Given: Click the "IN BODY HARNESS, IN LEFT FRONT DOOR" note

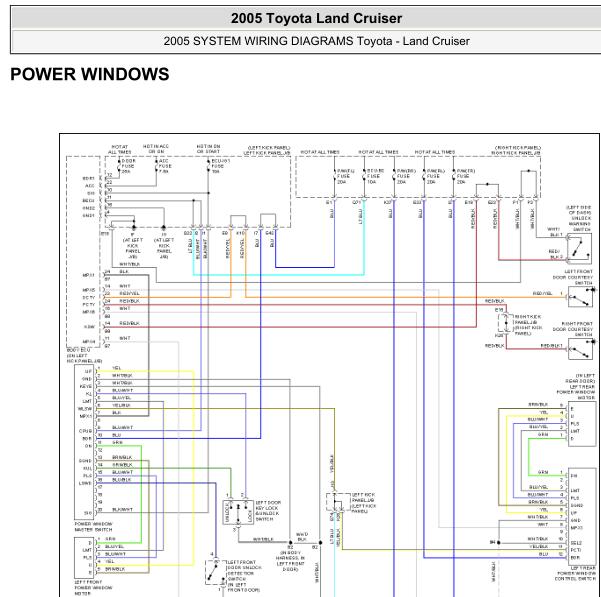Looking at the screenshot, I should pos(290,561).
